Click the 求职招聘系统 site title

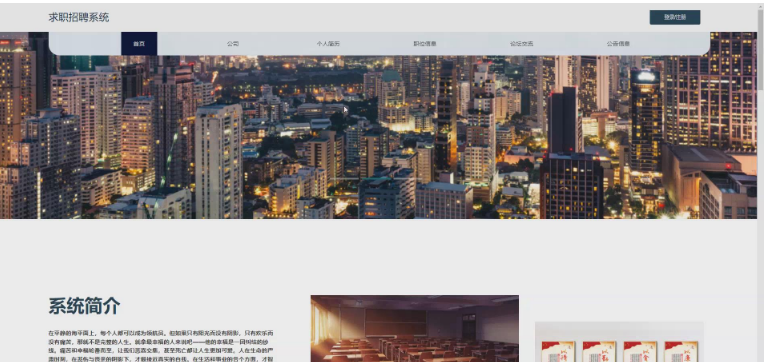79,18
